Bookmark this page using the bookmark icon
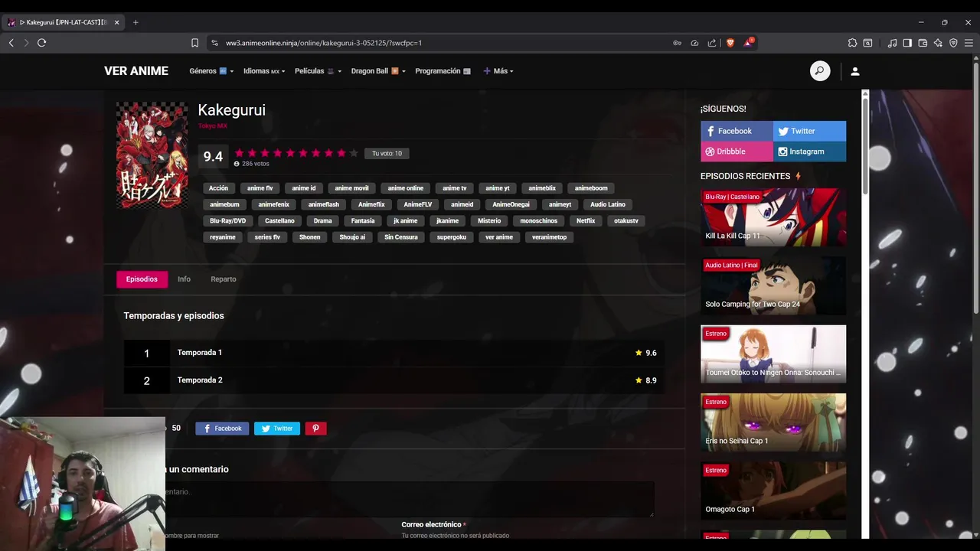Image resolution: width=980 pixels, height=551 pixels. coord(194,43)
